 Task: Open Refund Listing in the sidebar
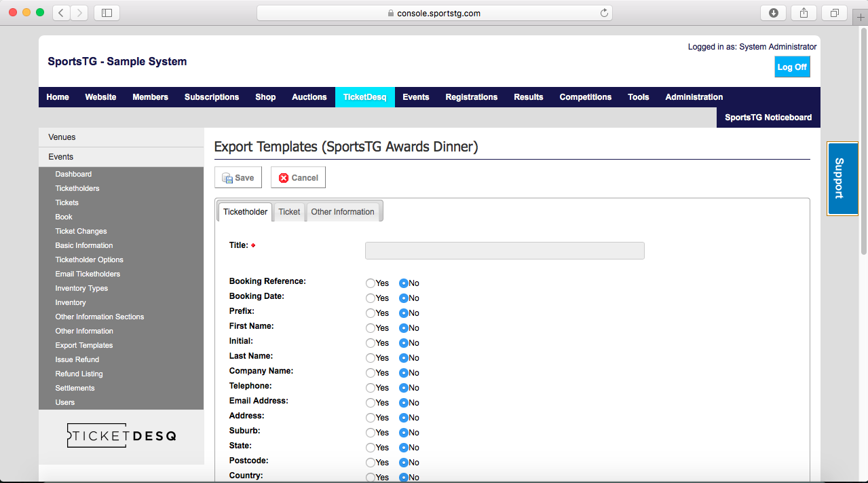(x=79, y=374)
